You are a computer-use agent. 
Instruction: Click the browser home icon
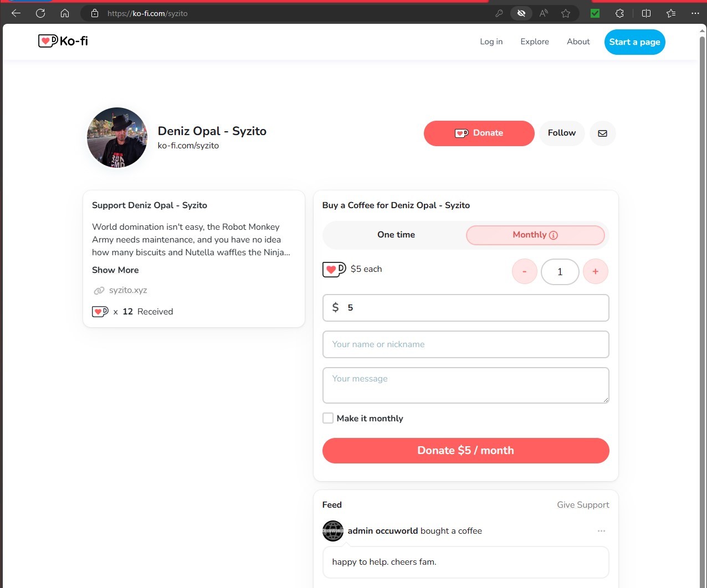click(65, 13)
